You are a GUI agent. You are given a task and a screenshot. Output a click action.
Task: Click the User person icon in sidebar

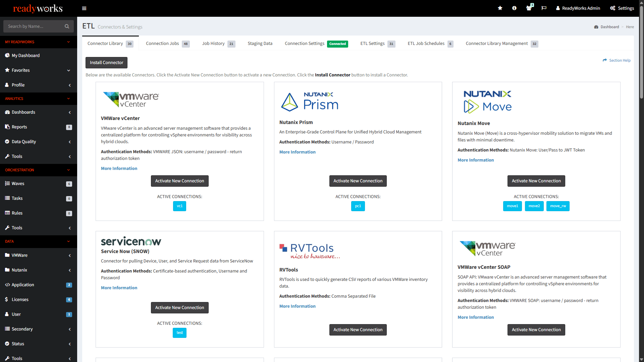(7, 314)
